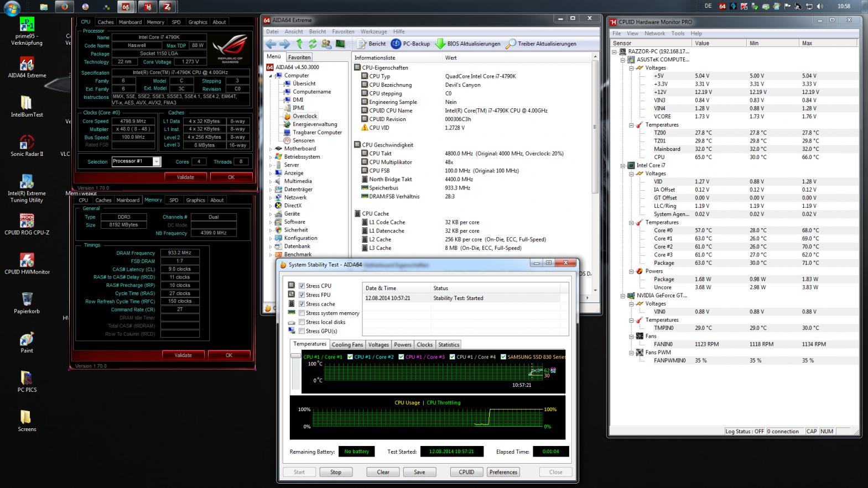
Task: Expand the Motherboard node in AIDA64 tree
Action: (271, 149)
